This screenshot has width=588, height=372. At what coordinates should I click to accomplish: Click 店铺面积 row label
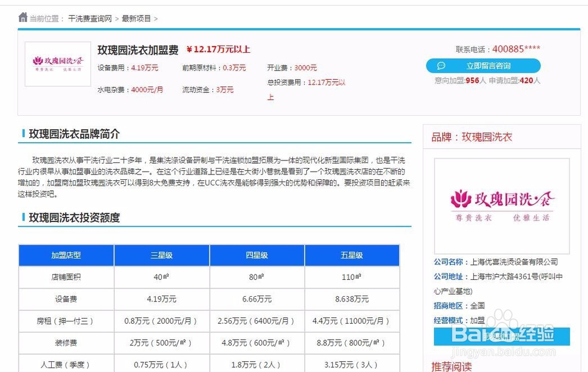tap(66, 277)
